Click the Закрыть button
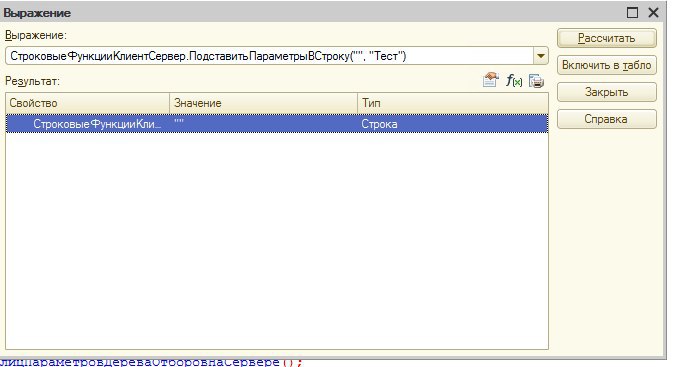The image size is (680, 367). tap(606, 92)
